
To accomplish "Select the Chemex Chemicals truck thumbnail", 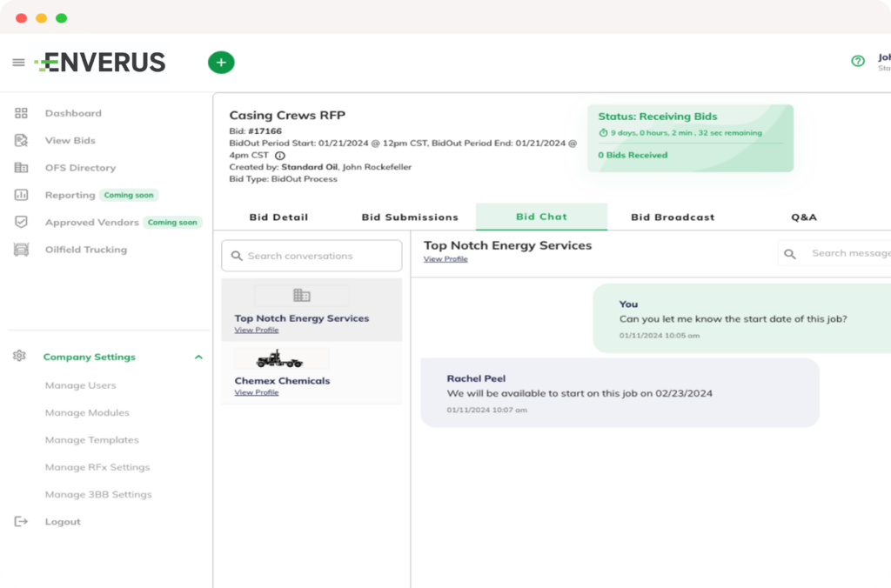I will [x=280, y=358].
